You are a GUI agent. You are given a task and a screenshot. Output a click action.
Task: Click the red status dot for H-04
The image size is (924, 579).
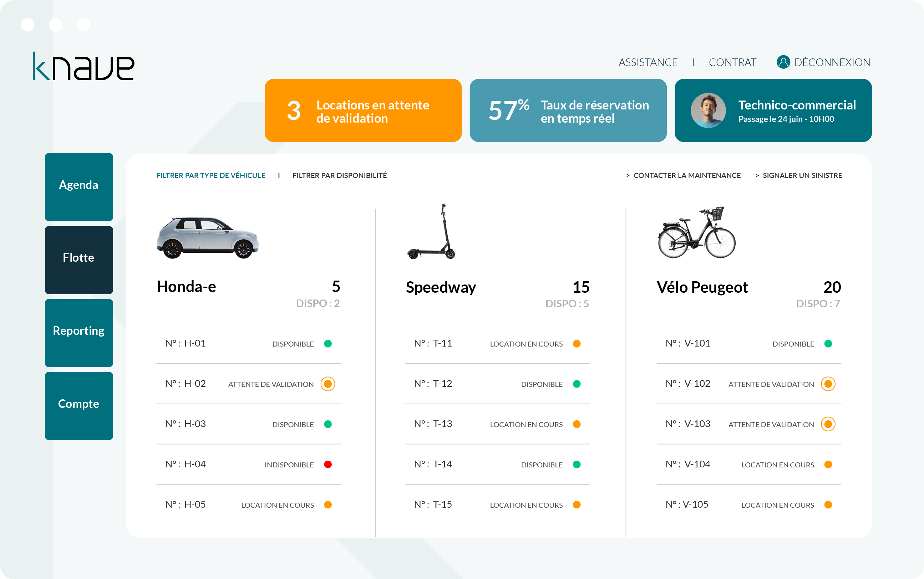tap(328, 464)
